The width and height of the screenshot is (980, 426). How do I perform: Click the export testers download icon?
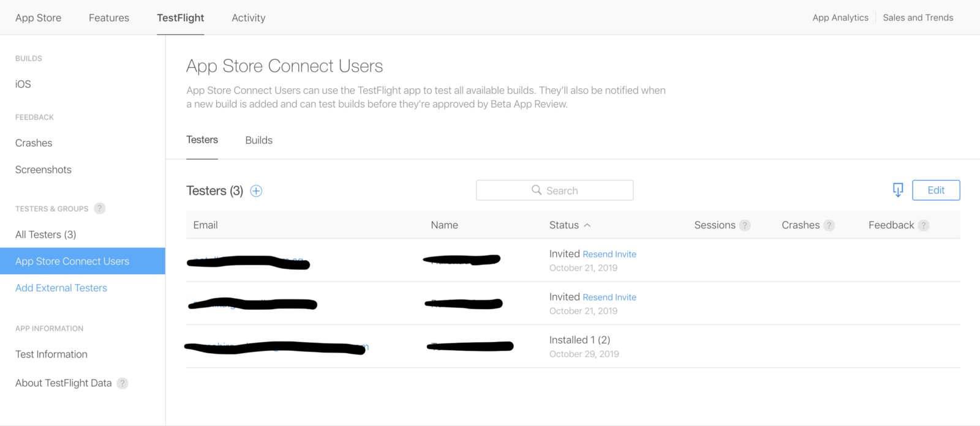click(x=897, y=190)
